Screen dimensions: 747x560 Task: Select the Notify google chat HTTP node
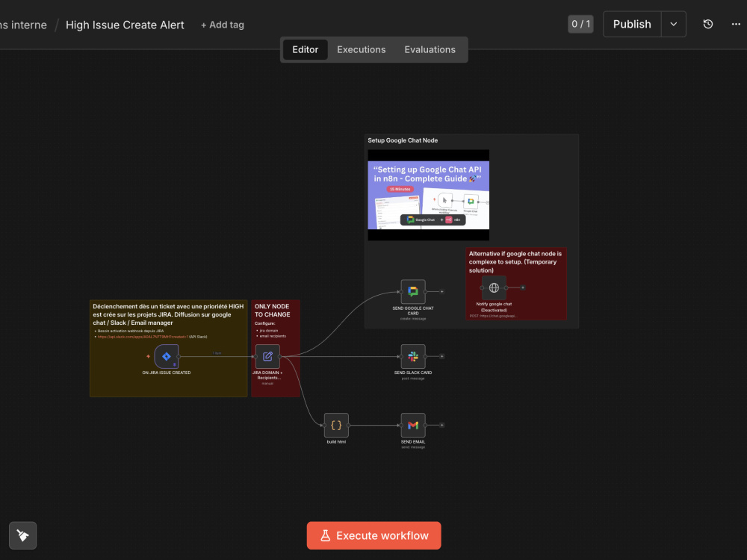tap(494, 287)
